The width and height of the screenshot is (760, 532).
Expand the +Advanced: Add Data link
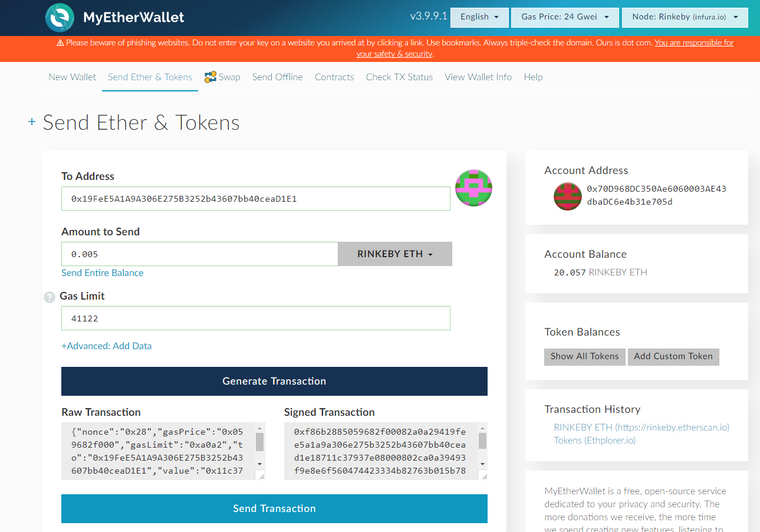(107, 346)
